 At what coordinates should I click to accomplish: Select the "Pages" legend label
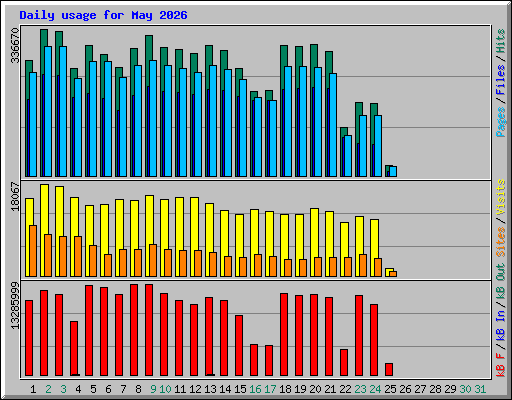pyautogui.click(x=500, y=122)
